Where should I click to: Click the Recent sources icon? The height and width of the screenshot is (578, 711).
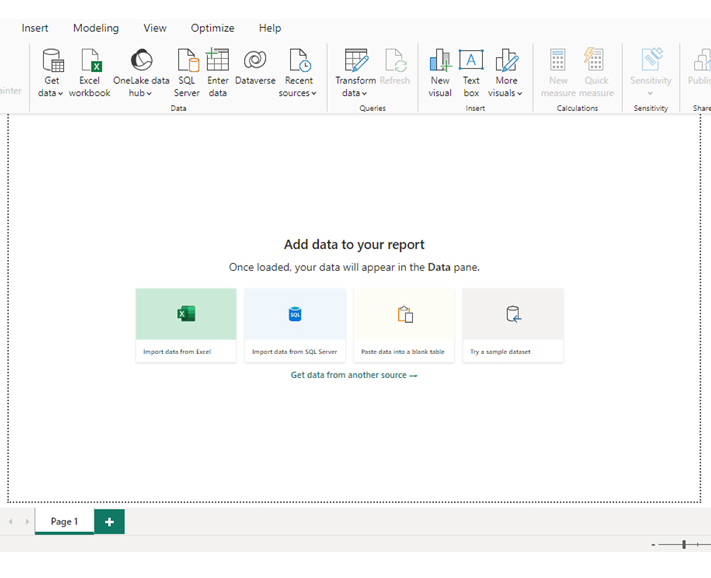point(300,60)
